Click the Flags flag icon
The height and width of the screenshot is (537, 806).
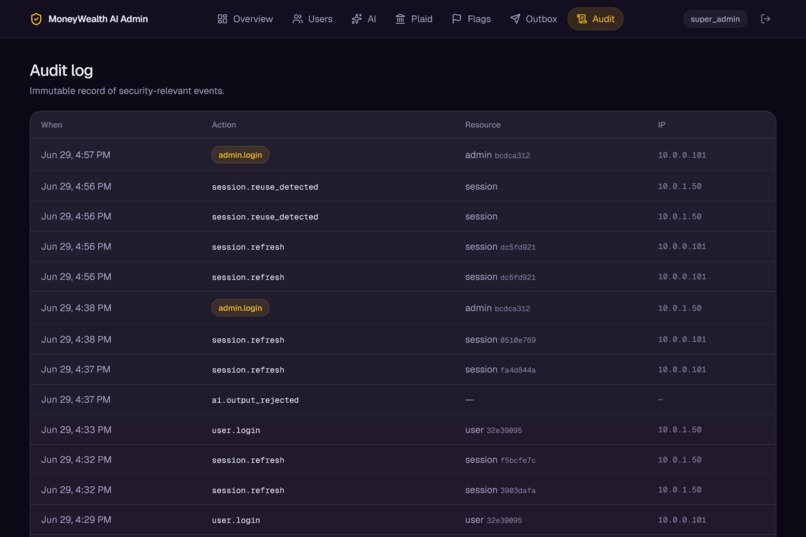(456, 19)
